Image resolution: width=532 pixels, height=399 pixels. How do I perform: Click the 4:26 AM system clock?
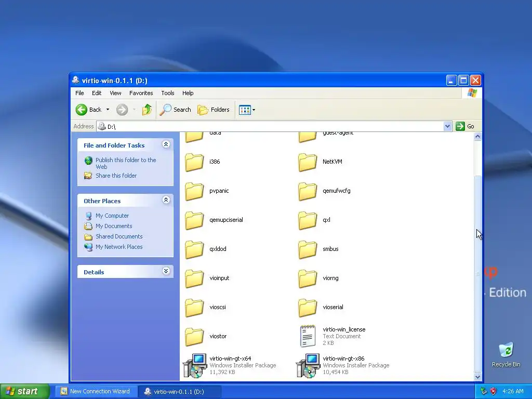(x=513, y=391)
